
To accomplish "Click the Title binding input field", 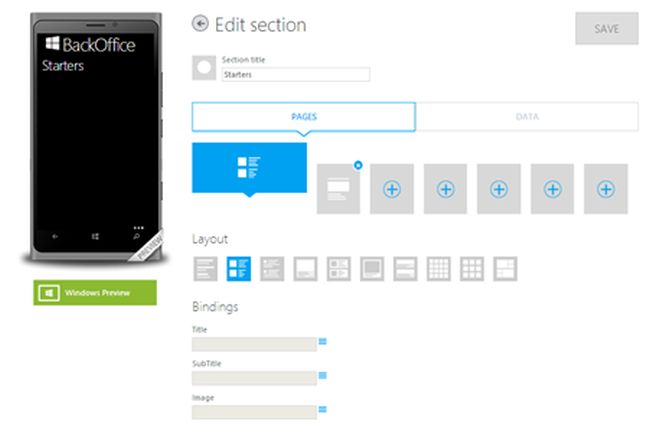I will click(254, 344).
